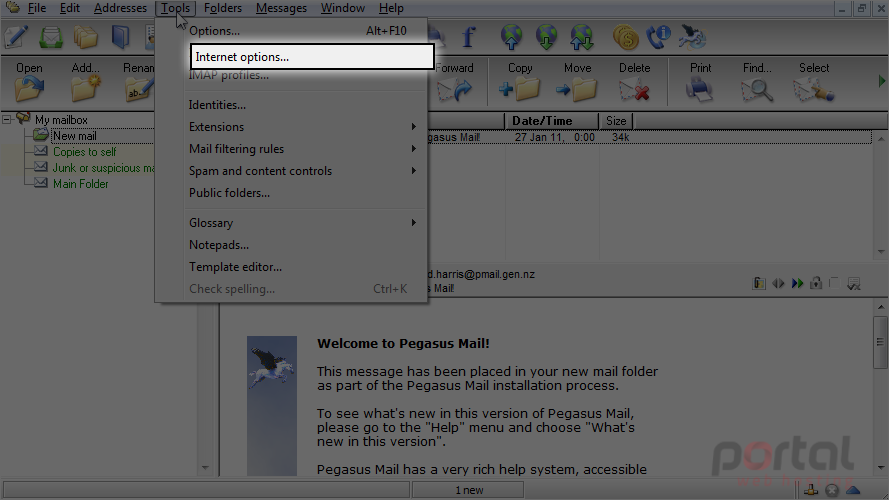Click the Copy to folder toolbar button

pyautogui.click(x=520, y=82)
